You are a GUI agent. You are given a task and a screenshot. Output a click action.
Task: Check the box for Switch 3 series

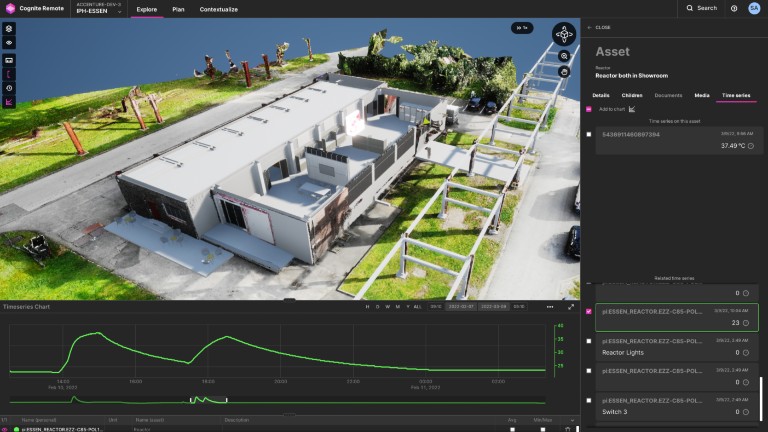[x=589, y=400]
